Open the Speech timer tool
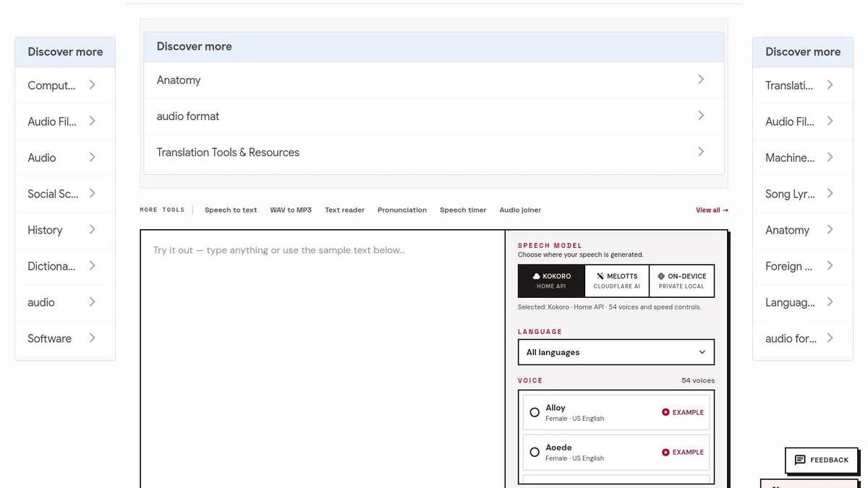The width and height of the screenshot is (868, 488). pos(463,210)
